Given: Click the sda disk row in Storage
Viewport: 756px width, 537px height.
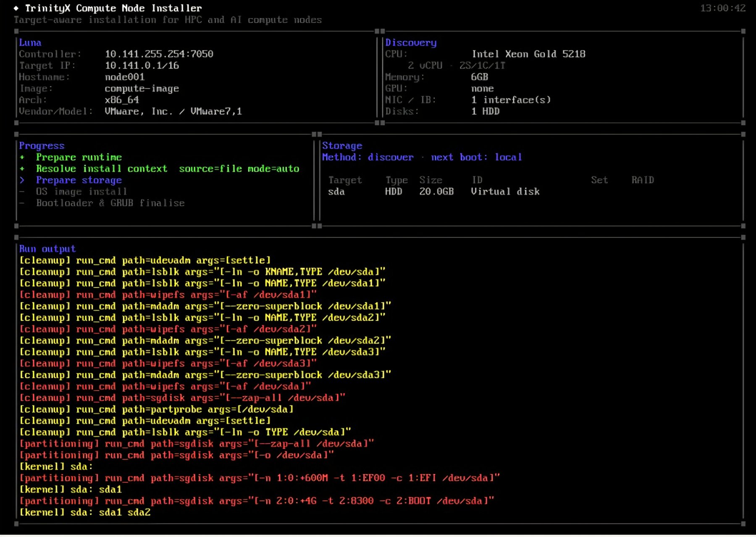Looking at the screenshot, I should coord(434,192).
